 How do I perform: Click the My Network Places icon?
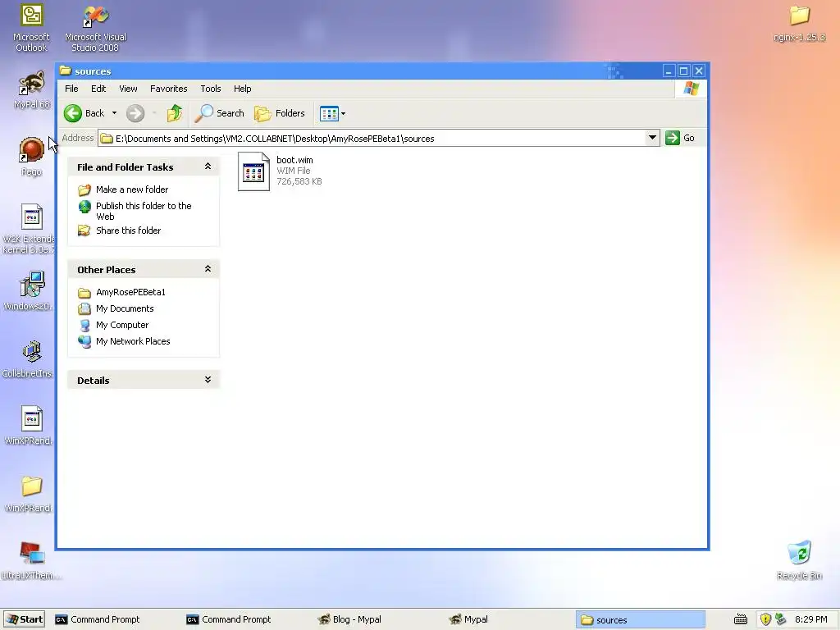pyautogui.click(x=84, y=341)
